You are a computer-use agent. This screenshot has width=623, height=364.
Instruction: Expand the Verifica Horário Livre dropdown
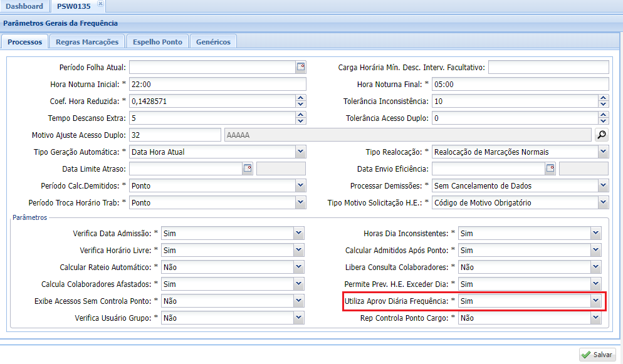[299, 250]
